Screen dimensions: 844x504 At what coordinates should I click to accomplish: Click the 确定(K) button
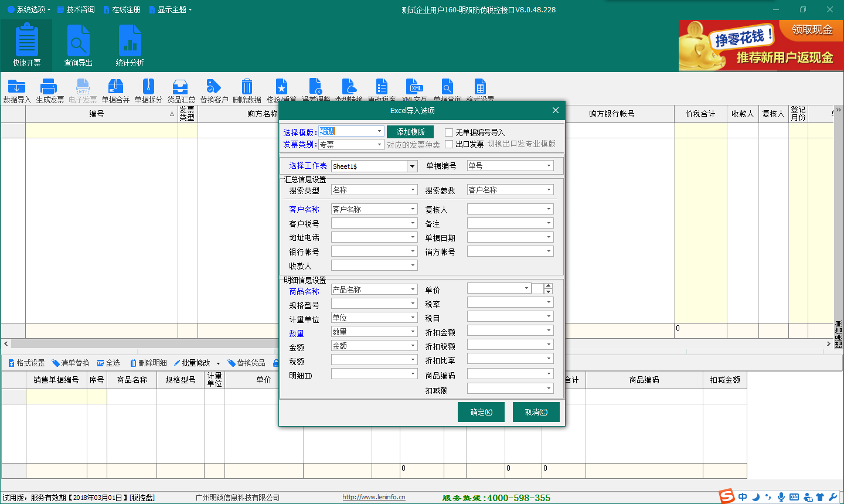481,412
